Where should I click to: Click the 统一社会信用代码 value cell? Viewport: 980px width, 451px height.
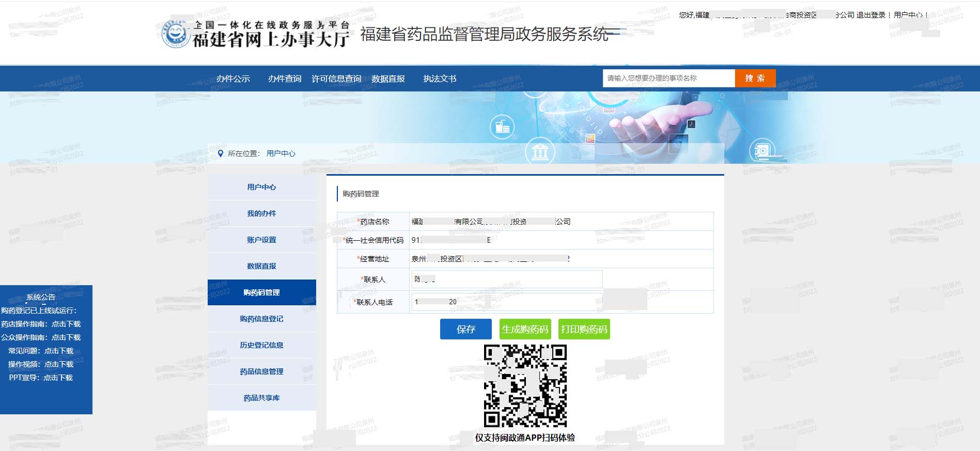[x=561, y=240]
